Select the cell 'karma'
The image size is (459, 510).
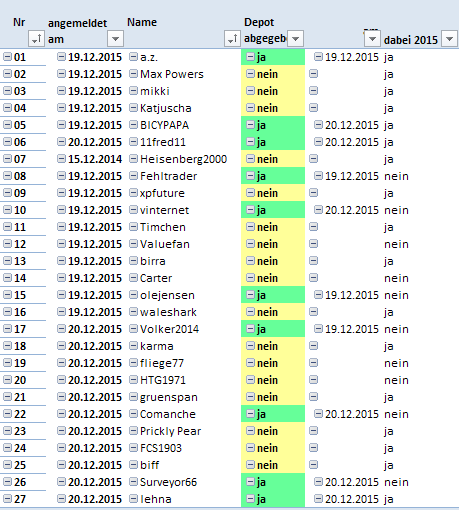(x=157, y=346)
